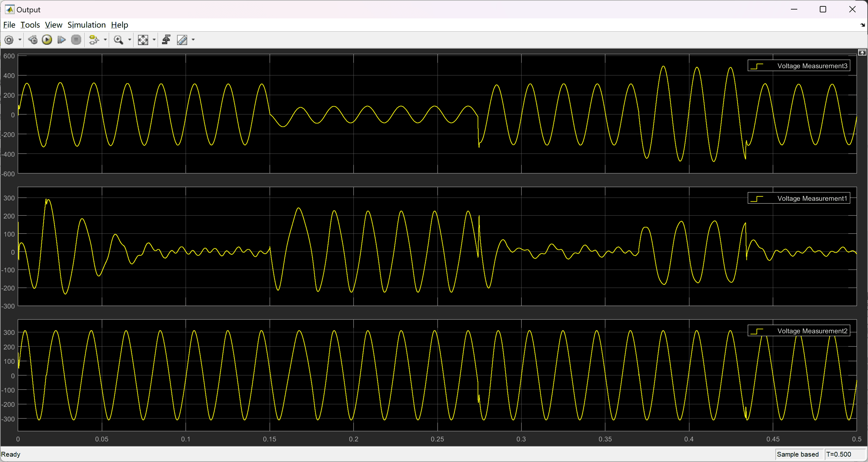
Task: Expand the axes scaling dropdown arrow
Action: click(x=154, y=40)
